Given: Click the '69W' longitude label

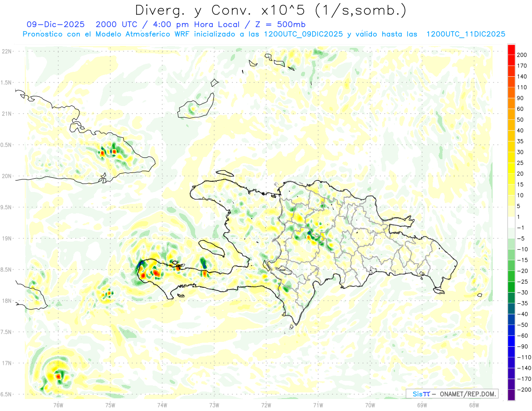Looking at the screenshot, I should pyautogui.click(x=422, y=405).
